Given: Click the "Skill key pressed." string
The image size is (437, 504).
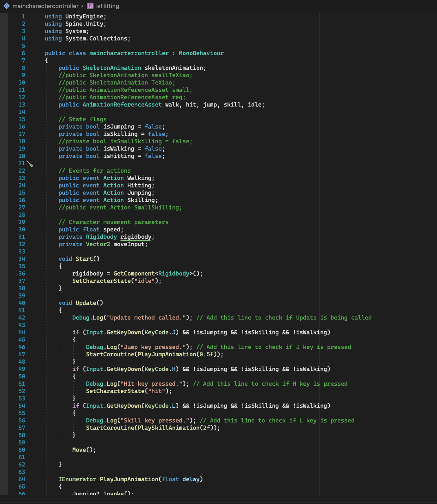Looking at the screenshot, I should (x=155, y=421).
